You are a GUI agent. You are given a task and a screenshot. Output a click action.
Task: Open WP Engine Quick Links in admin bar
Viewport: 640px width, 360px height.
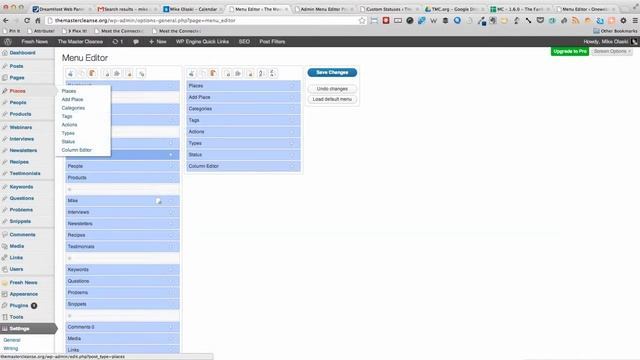click(x=202, y=42)
